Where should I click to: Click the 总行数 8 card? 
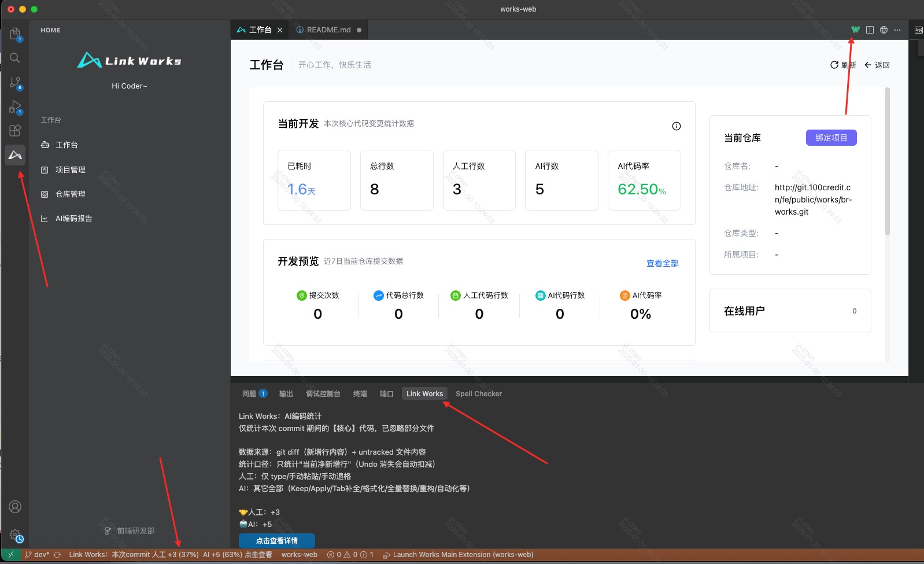(397, 180)
